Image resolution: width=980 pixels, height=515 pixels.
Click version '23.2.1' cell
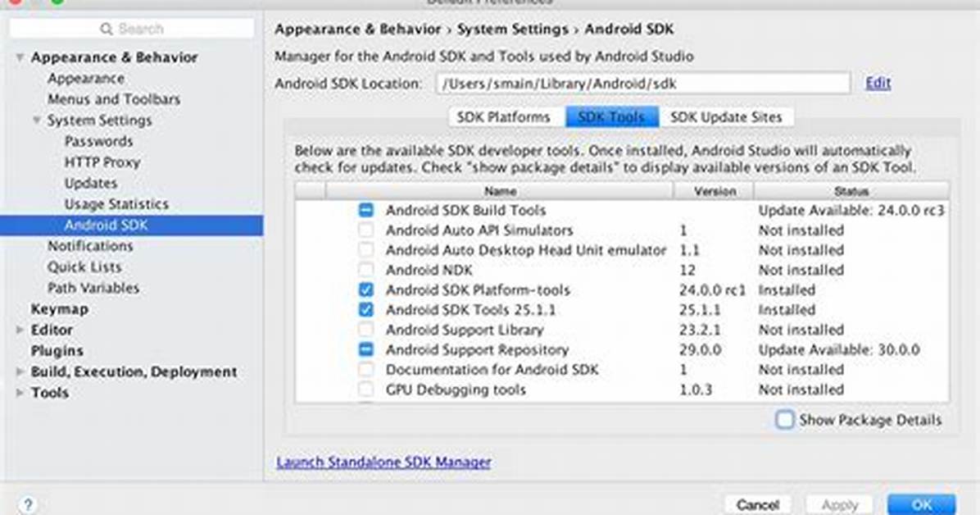coord(700,330)
